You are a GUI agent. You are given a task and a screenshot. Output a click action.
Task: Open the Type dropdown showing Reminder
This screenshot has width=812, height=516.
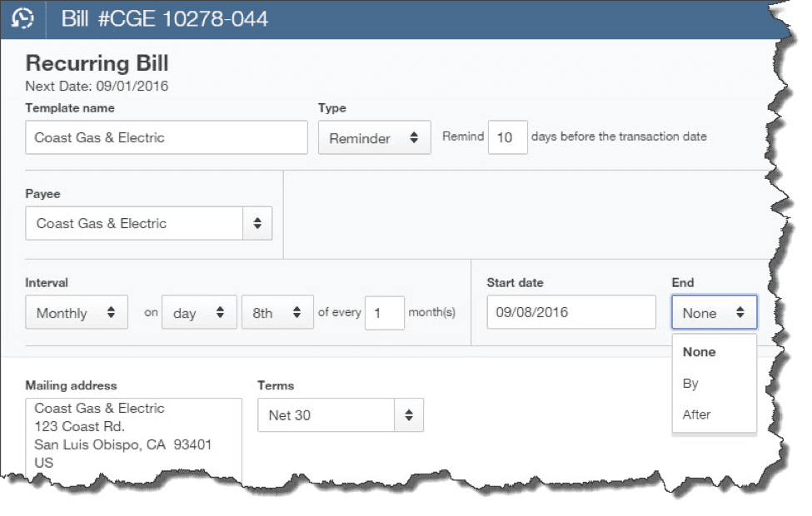(373, 137)
